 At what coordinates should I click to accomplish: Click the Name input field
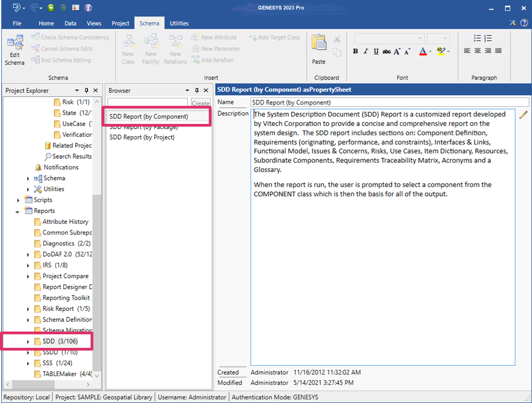[x=389, y=103]
